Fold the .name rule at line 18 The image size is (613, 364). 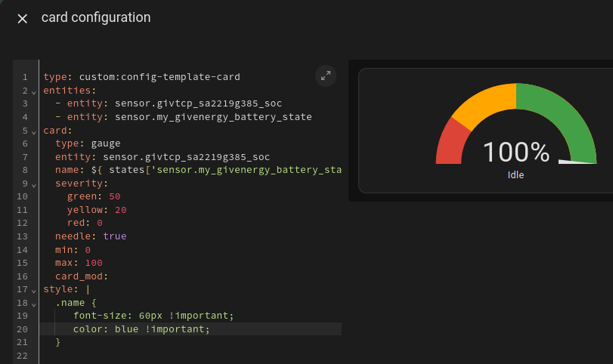coord(33,304)
